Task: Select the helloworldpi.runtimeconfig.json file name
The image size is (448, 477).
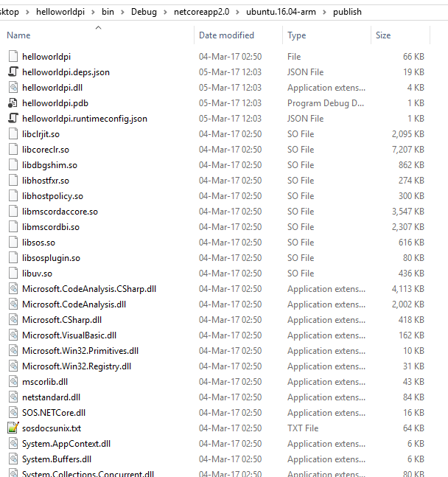Action: (x=85, y=119)
